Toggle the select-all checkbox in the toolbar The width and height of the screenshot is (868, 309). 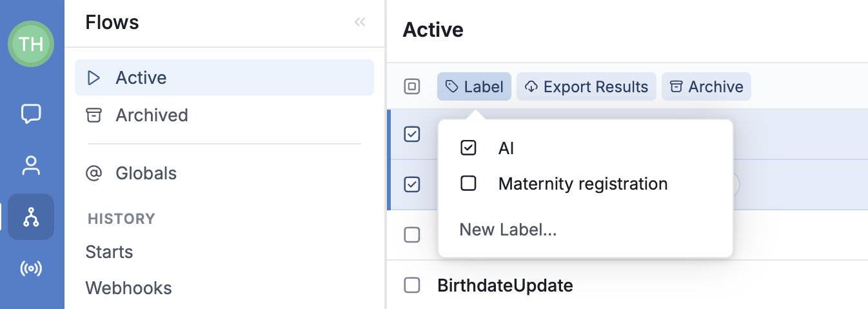(412, 86)
